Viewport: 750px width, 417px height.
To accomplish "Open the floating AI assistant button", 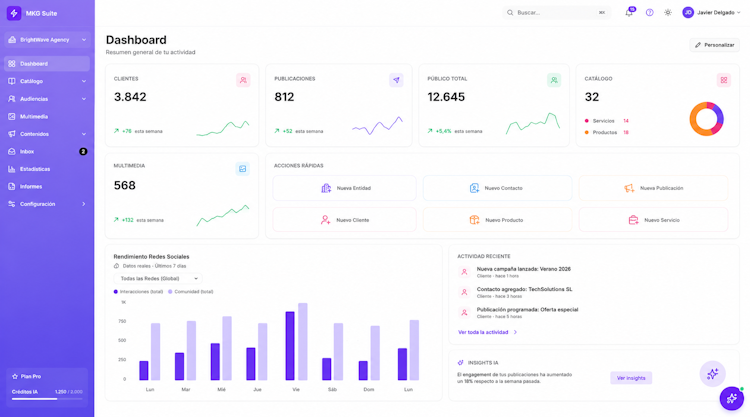I will click(731, 398).
